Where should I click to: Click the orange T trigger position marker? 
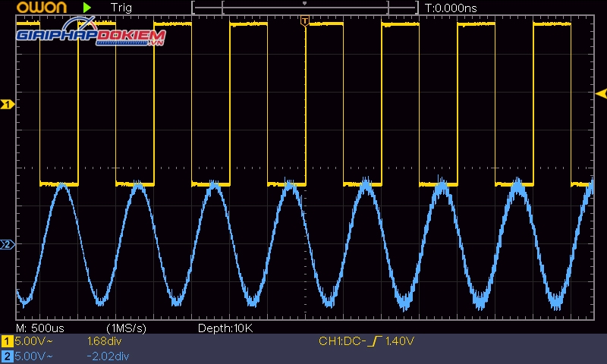(x=305, y=21)
